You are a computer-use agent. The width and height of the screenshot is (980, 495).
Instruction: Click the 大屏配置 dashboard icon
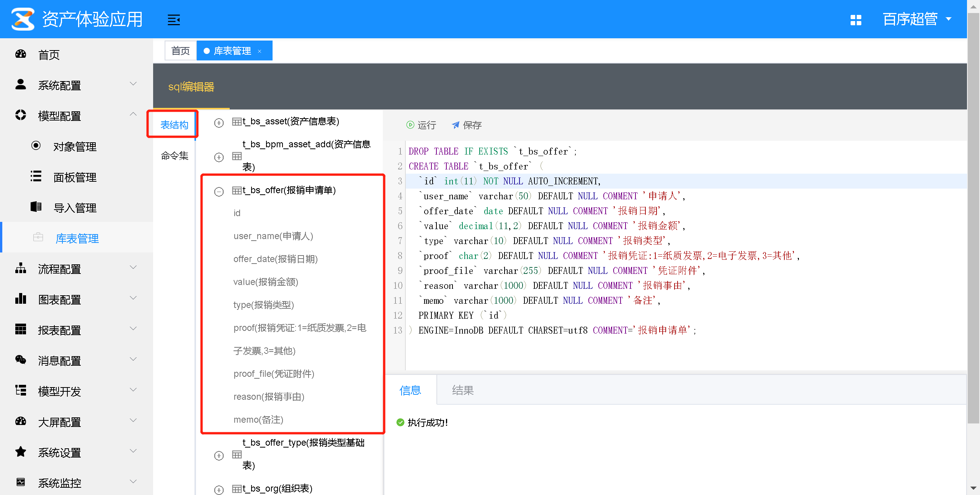point(21,421)
